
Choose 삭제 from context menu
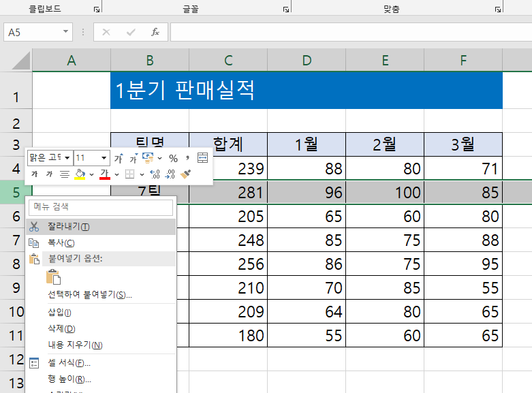pos(101,328)
